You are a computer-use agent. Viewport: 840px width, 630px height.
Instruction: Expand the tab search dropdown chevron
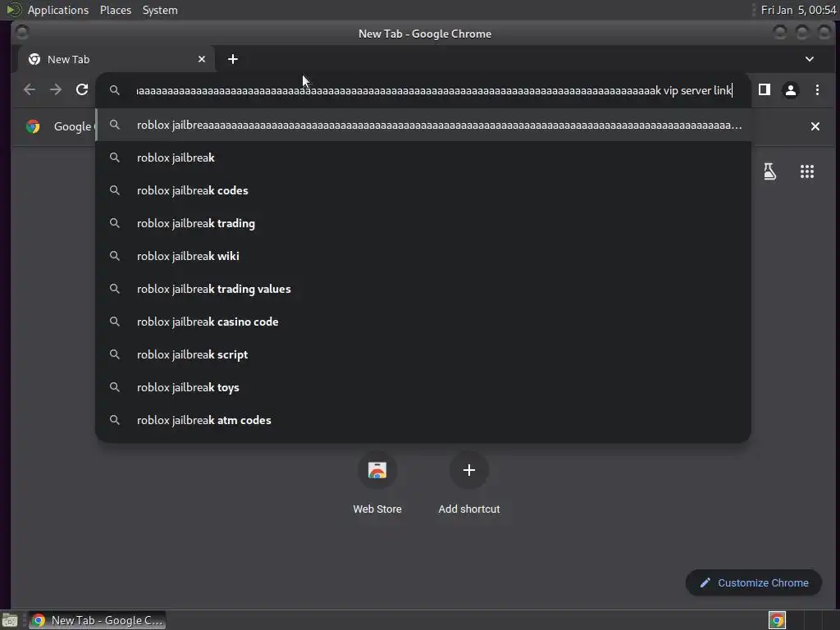click(x=810, y=59)
